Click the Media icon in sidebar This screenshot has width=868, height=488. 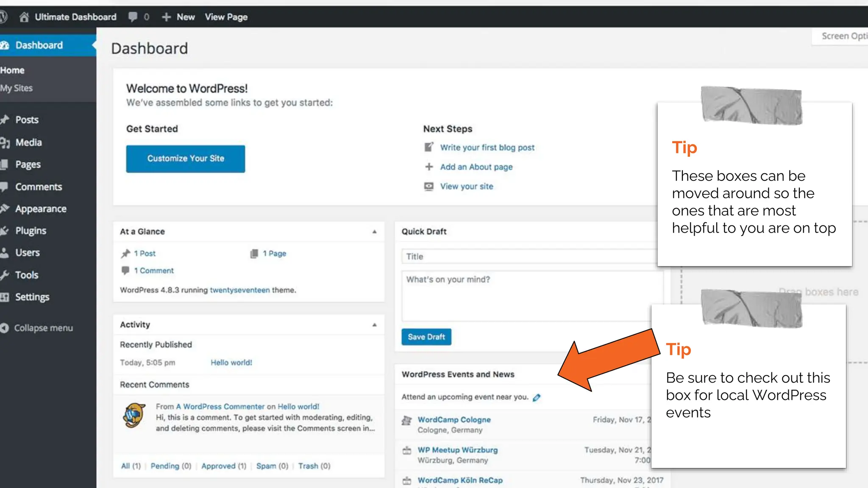click(x=5, y=142)
